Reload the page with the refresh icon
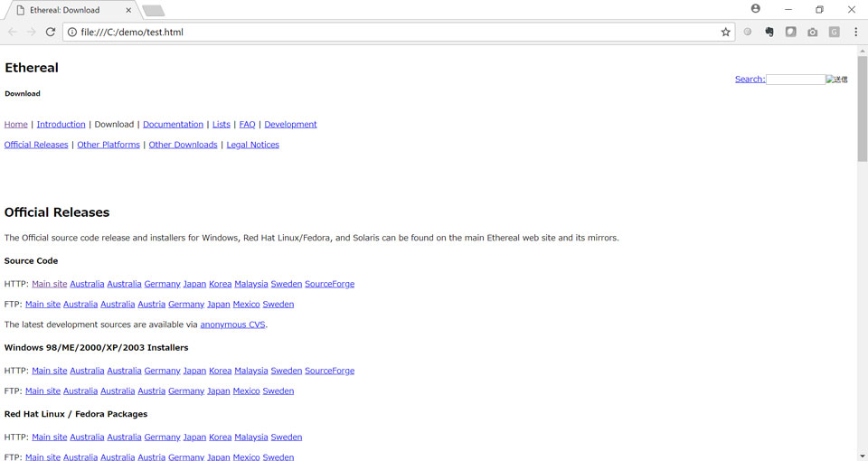868x461 pixels. [51, 33]
